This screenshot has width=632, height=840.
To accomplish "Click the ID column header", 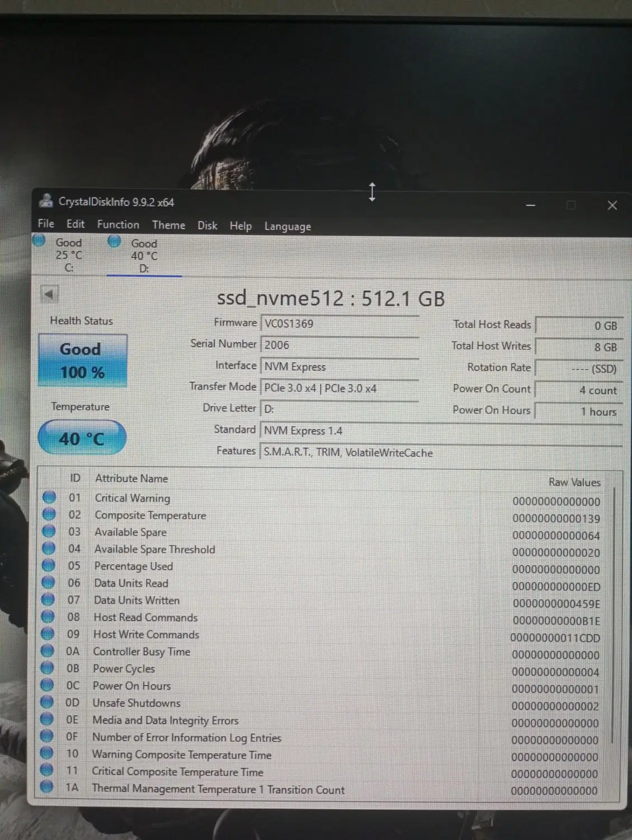I will (x=75, y=478).
